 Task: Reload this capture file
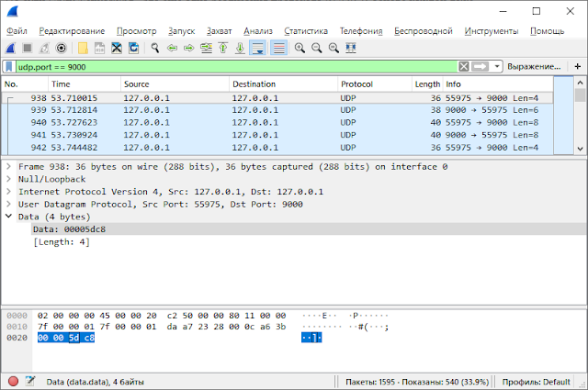(x=134, y=48)
